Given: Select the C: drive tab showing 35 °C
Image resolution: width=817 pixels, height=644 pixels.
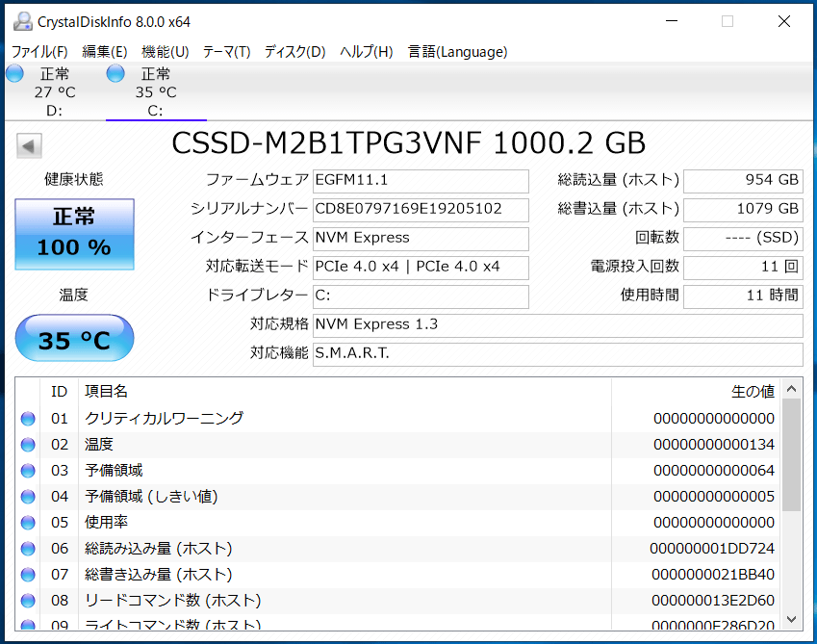Looking at the screenshot, I should tap(156, 91).
